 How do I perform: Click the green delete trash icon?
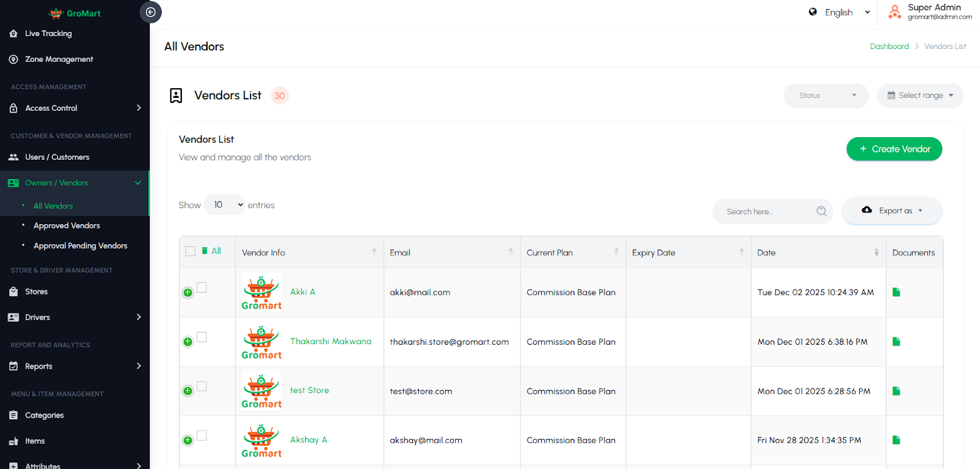point(205,251)
